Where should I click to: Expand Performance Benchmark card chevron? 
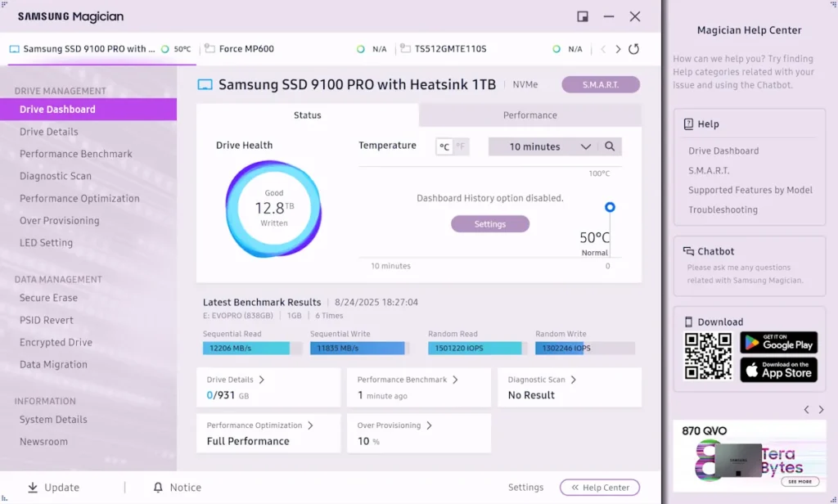pyautogui.click(x=455, y=380)
